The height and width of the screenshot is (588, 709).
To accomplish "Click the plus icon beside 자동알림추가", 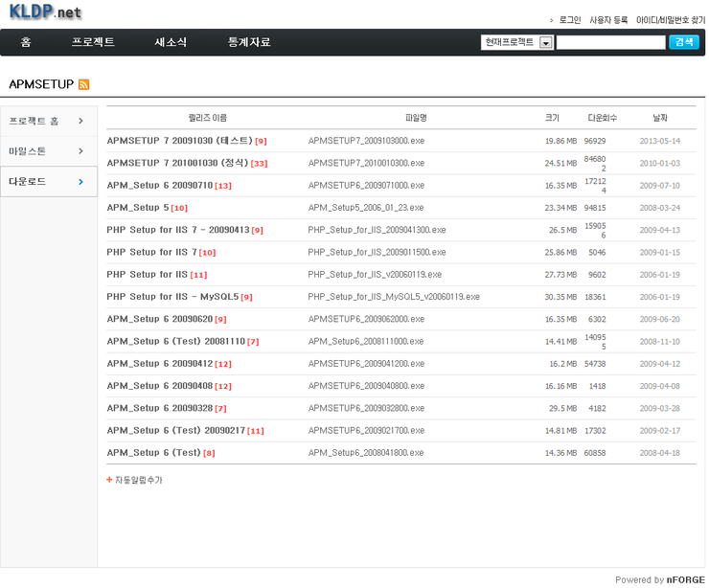I will (109, 480).
